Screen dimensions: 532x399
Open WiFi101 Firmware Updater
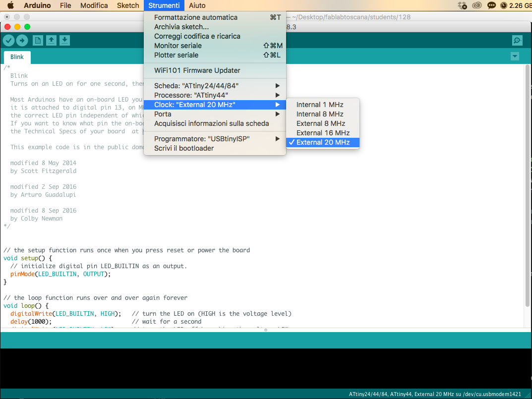point(215,70)
